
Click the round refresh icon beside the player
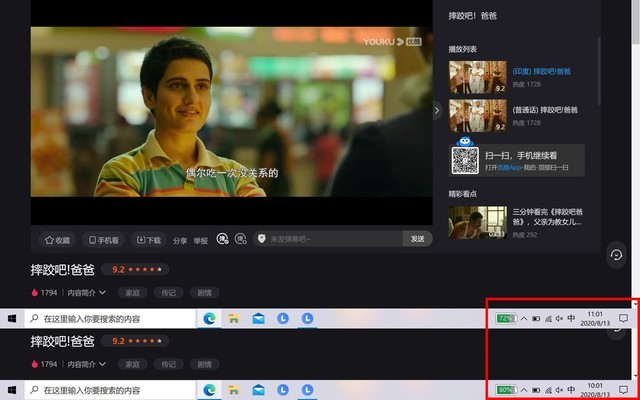616,255
